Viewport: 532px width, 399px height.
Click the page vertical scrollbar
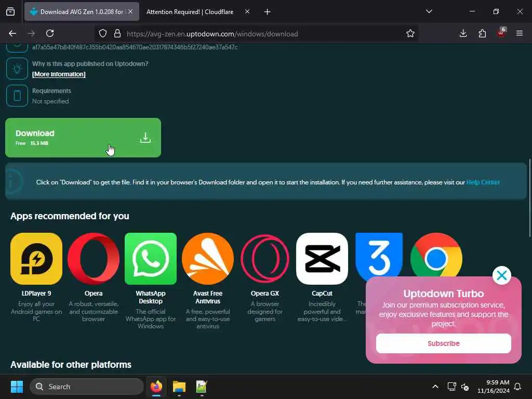pyautogui.click(x=529, y=198)
